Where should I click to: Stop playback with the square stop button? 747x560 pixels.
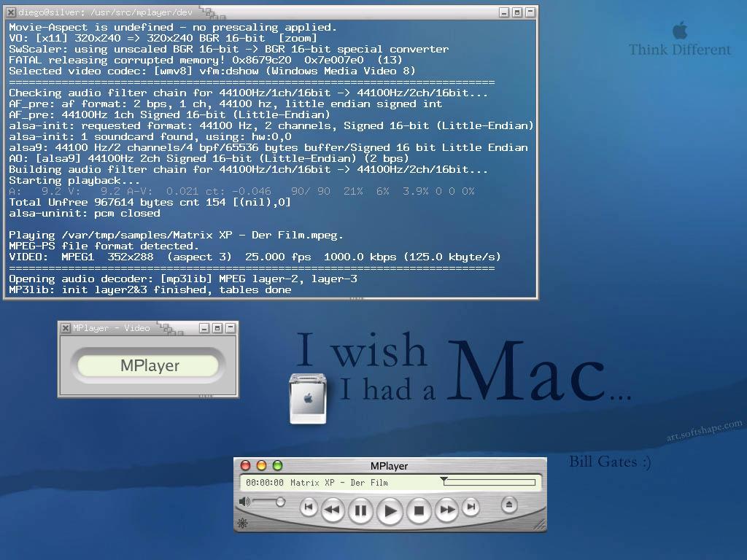pyautogui.click(x=419, y=510)
